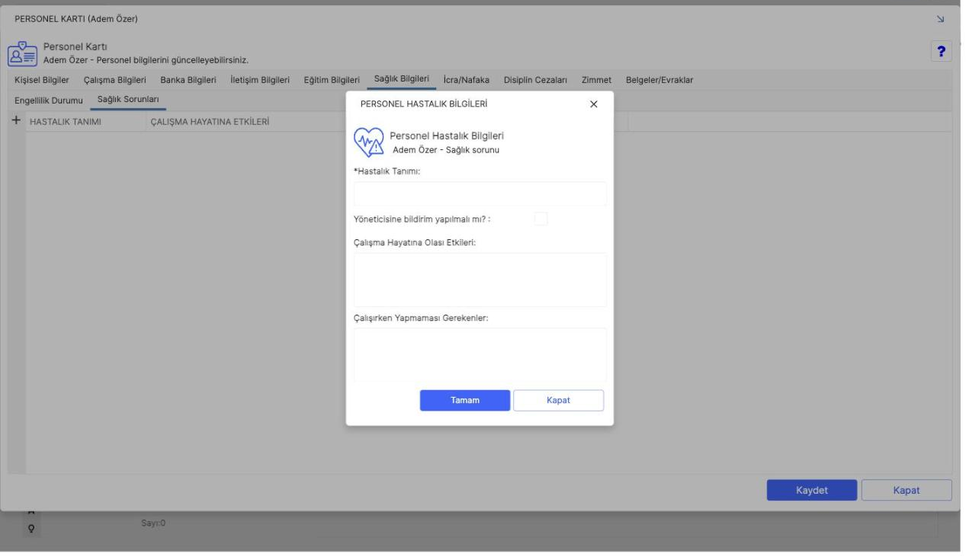969x560 pixels.
Task: Click the Sayı:0 count text
Action: click(154, 523)
